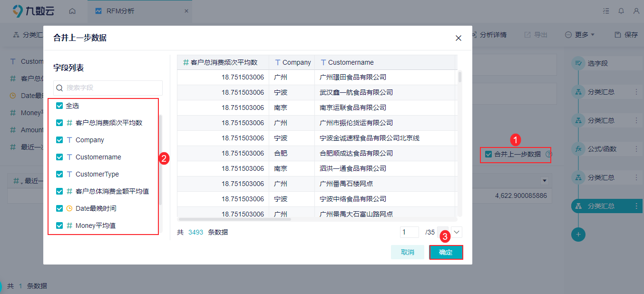This screenshot has width=644, height=294.
Task: Click the help icon next to 合并上一步数据
Action: (549, 154)
